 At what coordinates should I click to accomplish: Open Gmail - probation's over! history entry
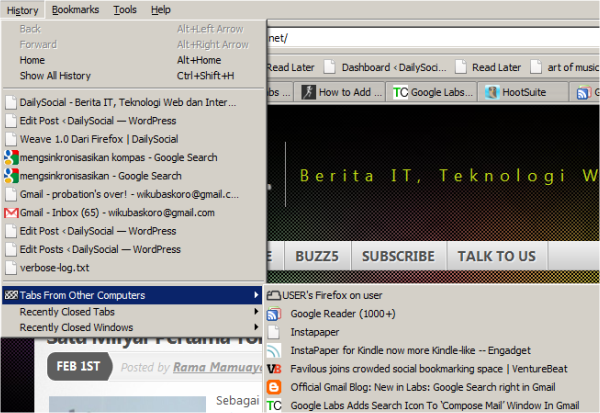click(x=133, y=194)
